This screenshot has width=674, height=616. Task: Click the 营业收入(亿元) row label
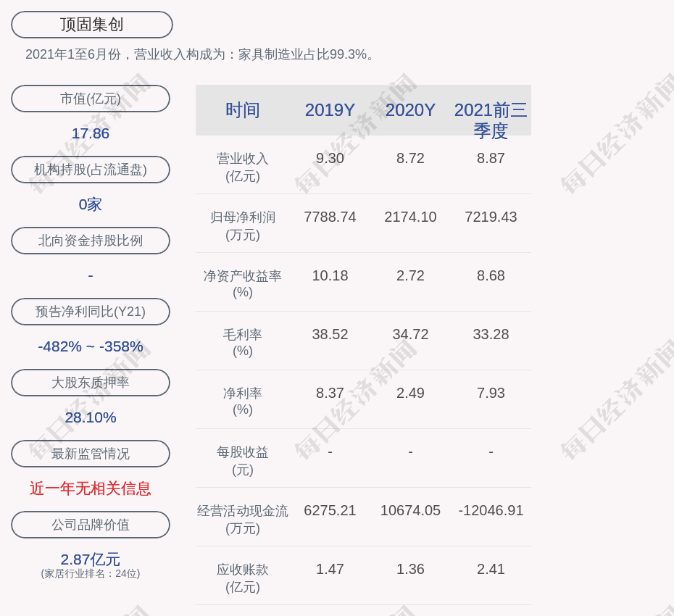(x=243, y=167)
